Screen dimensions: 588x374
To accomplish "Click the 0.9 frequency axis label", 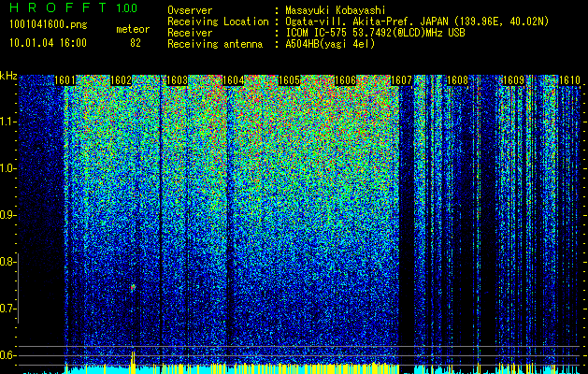I will 7,215.
